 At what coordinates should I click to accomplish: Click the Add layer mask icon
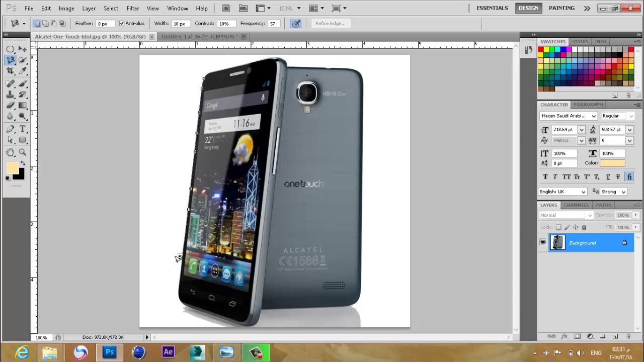pyautogui.click(x=577, y=336)
